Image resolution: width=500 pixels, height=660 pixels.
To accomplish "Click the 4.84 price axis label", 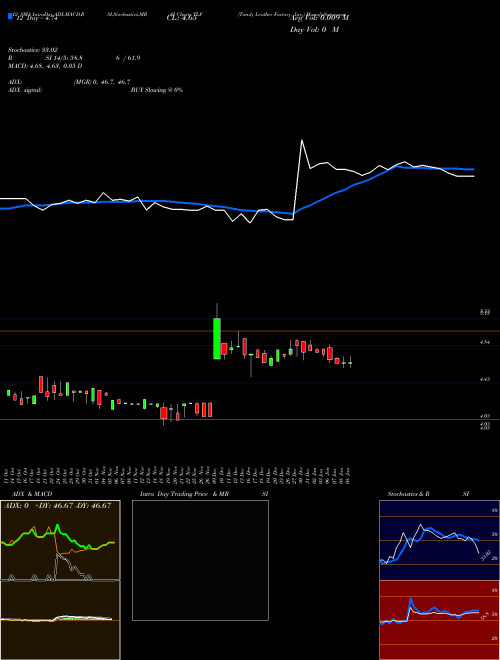I will point(485,343).
